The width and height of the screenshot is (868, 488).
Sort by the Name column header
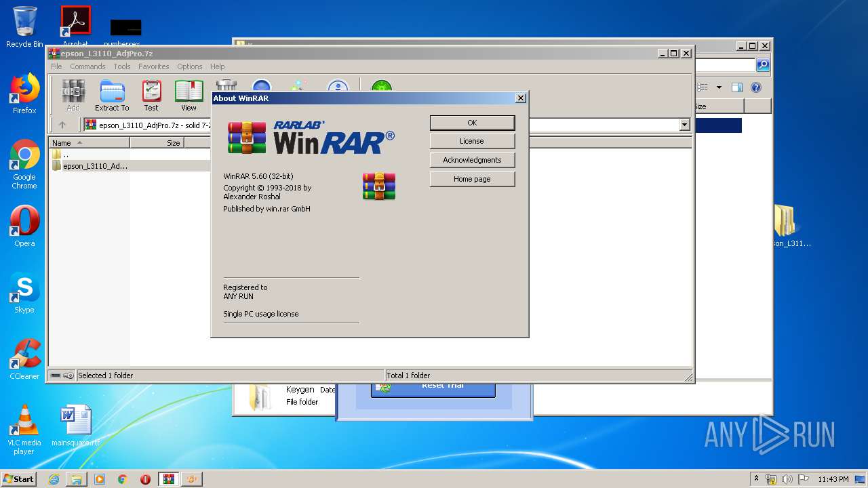[89, 143]
